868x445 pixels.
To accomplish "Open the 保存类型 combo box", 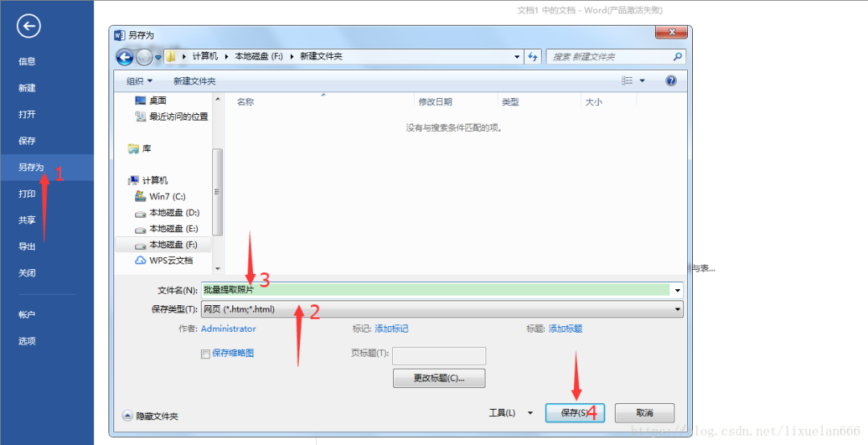I will click(x=442, y=309).
